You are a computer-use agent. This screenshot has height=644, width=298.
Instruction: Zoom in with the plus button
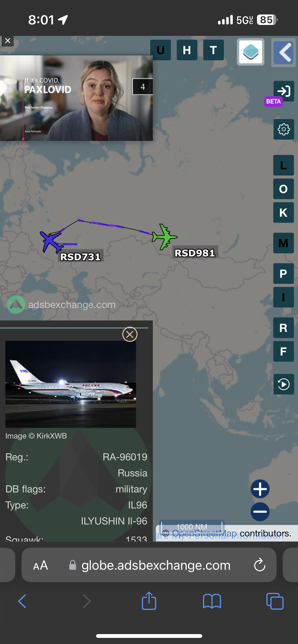click(260, 489)
